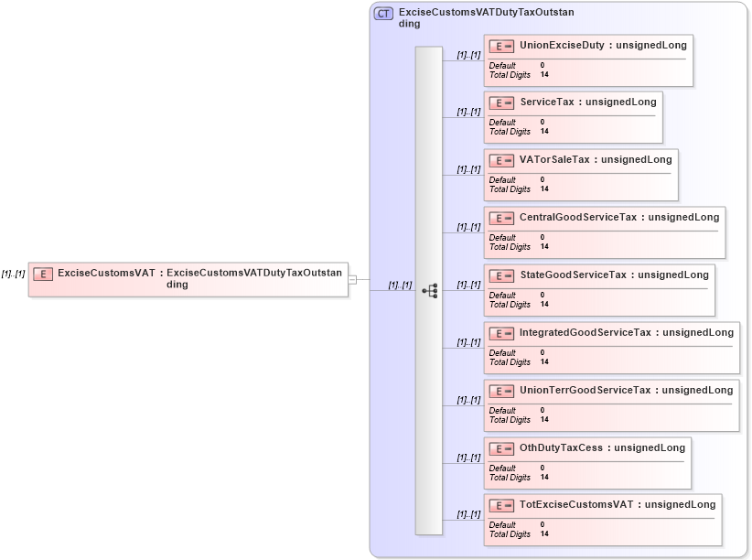Select the OthDutyTaxCess element icon
This screenshot has width=752, height=560.
click(500, 447)
